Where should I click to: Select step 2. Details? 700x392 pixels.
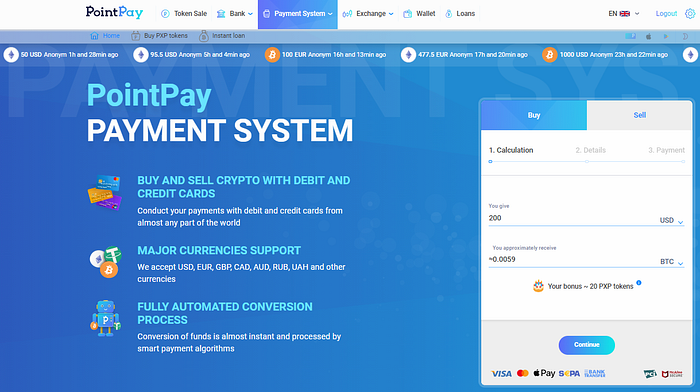pos(590,150)
